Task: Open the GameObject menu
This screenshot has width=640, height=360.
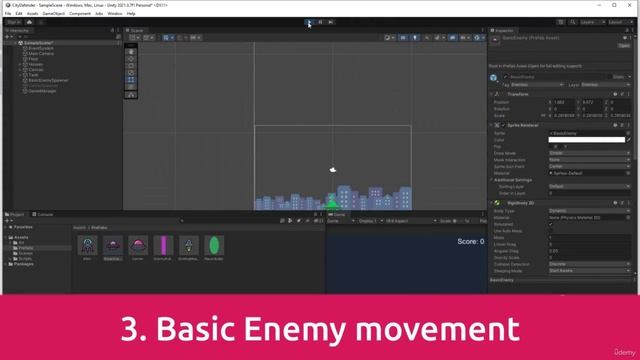Action: [x=54, y=13]
